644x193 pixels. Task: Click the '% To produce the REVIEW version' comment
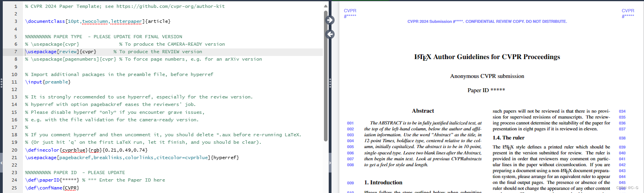[158, 52]
